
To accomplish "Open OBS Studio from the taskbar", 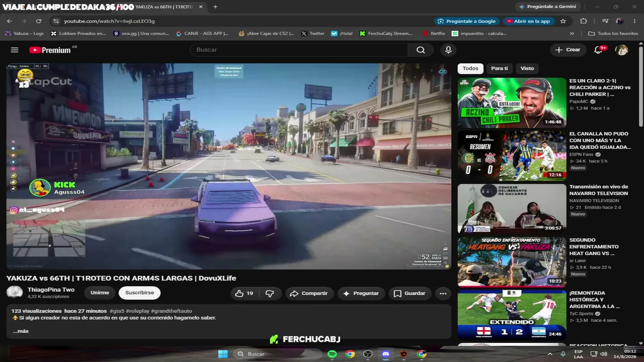I will tap(368, 354).
